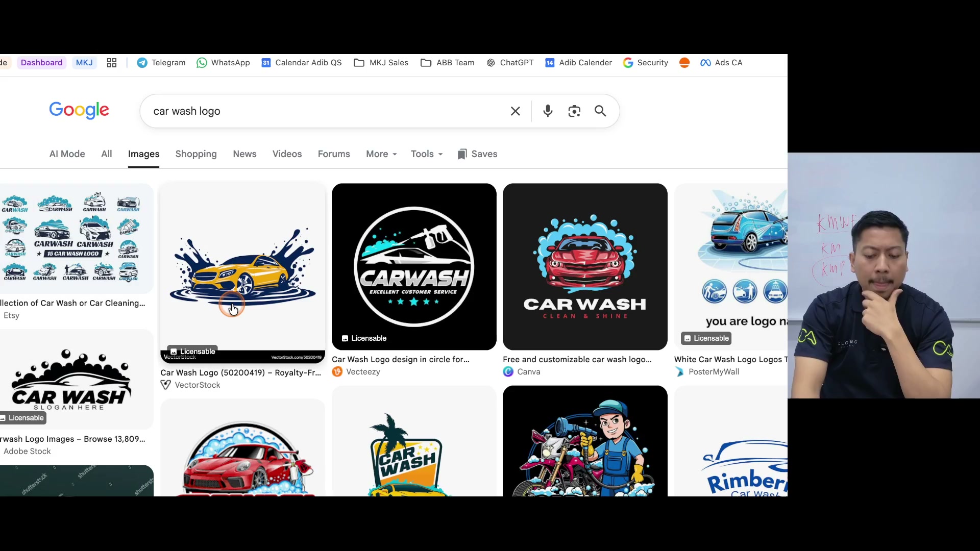Start voice search with the microphone icon
The image size is (980, 551).
pyautogui.click(x=548, y=111)
